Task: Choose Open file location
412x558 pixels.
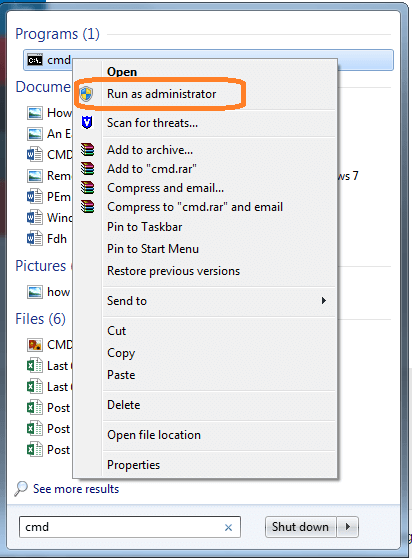Action: (154, 435)
